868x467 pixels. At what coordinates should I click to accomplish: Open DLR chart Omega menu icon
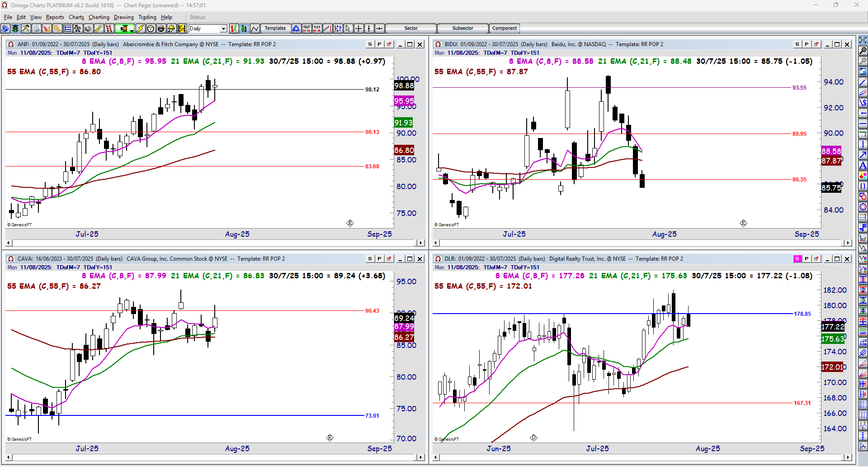pos(438,259)
